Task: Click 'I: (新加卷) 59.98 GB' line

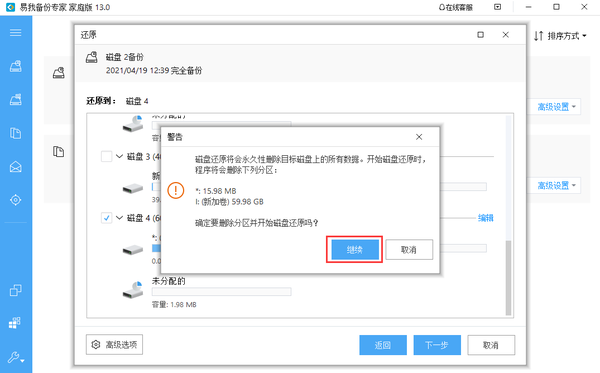Action: [x=229, y=202]
